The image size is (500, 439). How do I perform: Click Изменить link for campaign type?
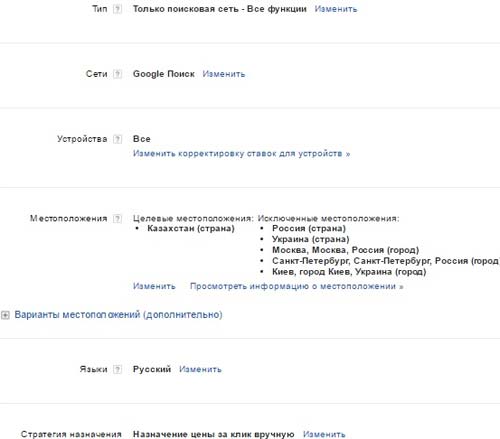coord(336,9)
